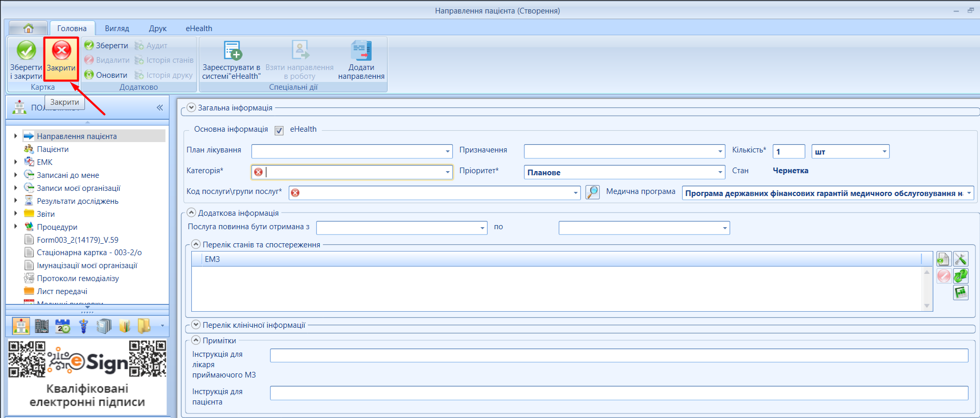Click the ЕМЗ column header

click(x=561, y=259)
